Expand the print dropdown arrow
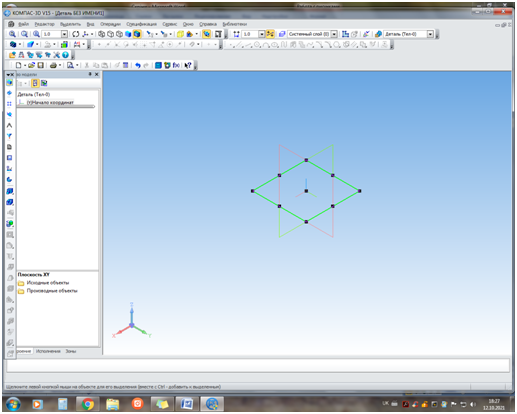This screenshot has width=517, height=414. click(x=60, y=65)
